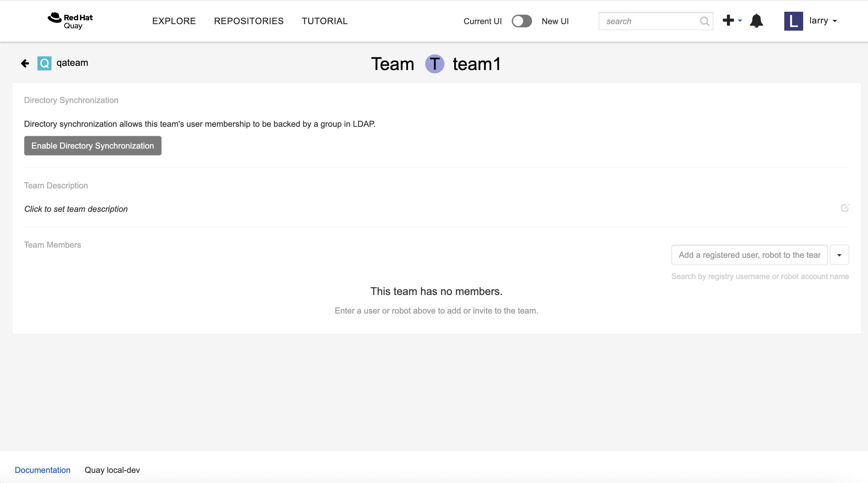Image resolution: width=868 pixels, height=483 pixels.
Task: Focus the add registered user input field
Action: click(749, 255)
